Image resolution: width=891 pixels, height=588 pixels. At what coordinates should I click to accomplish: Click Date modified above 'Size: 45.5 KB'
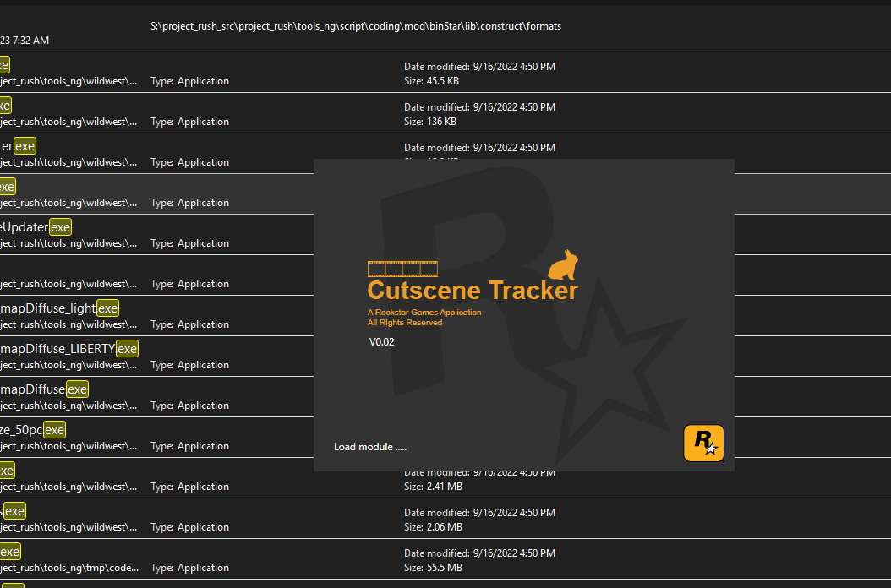click(479, 67)
